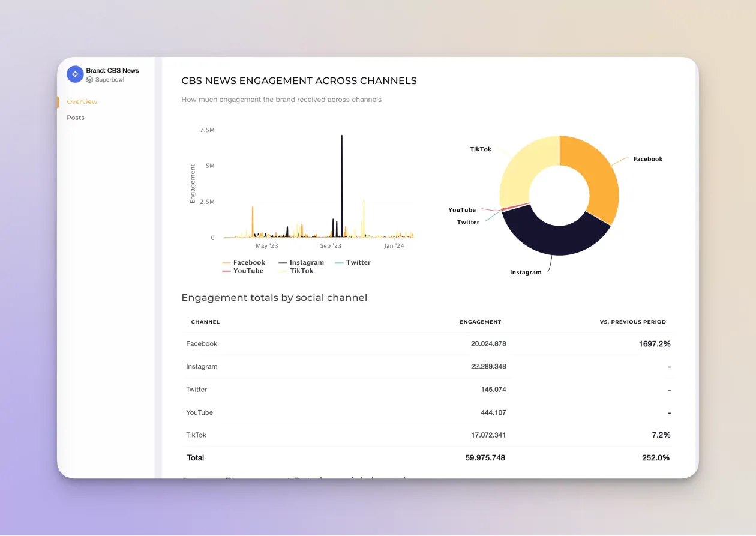Click total engagement 59.975.748
Image resolution: width=756 pixels, height=536 pixels.
(x=485, y=458)
